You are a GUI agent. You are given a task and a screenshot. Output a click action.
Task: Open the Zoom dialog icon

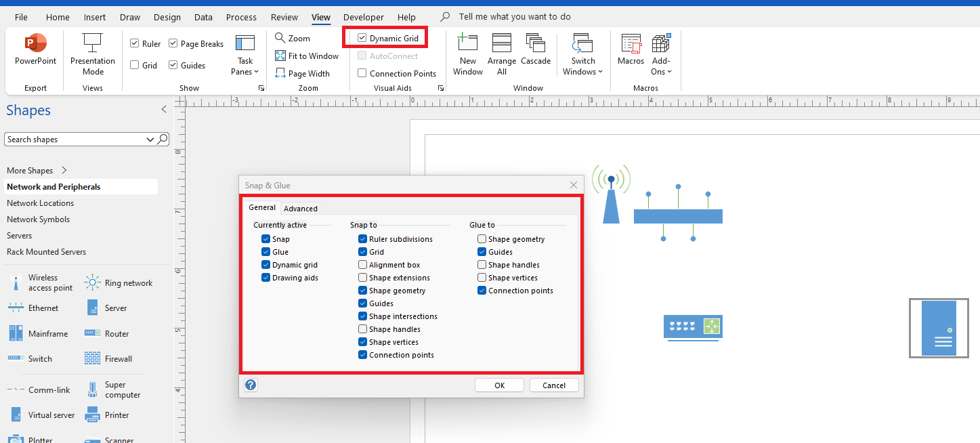pyautogui.click(x=280, y=38)
